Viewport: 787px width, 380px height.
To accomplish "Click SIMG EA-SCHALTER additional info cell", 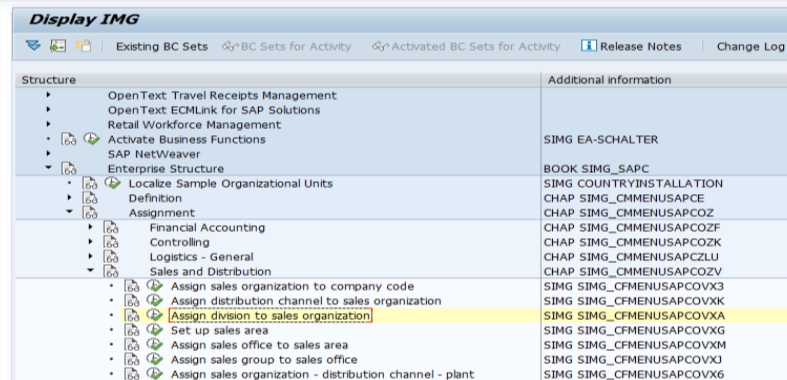I will click(600, 139).
